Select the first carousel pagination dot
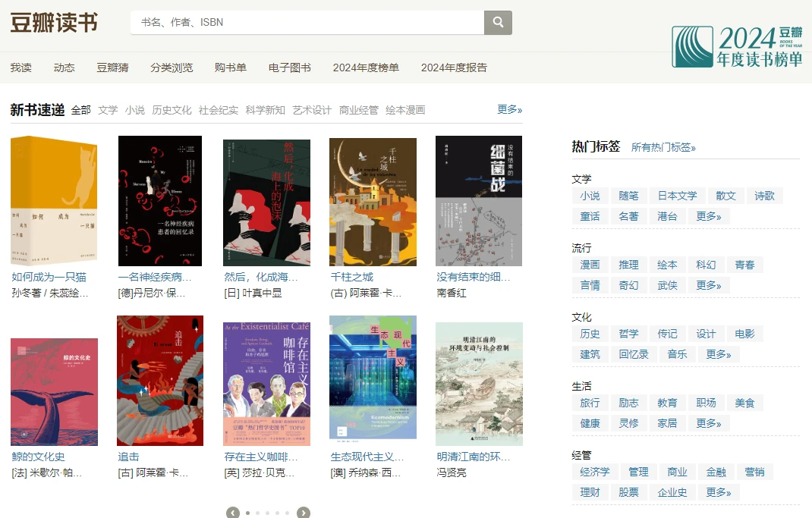812x518 pixels. pyautogui.click(x=247, y=513)
